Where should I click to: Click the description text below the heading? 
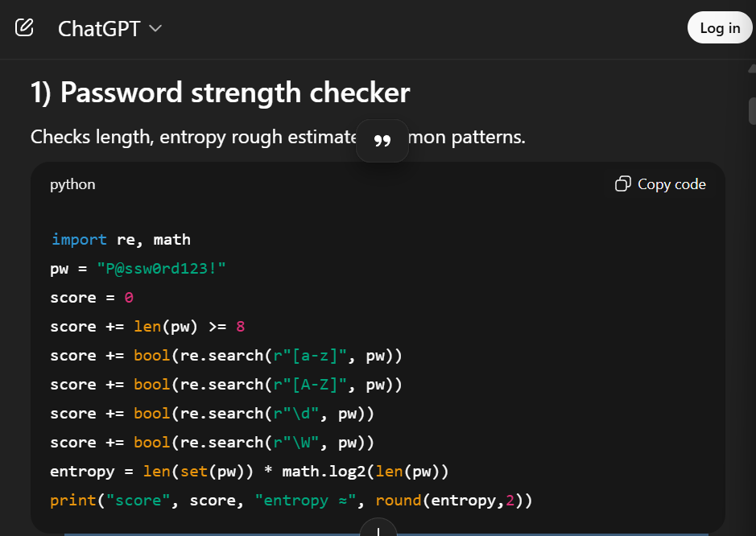(x=193, y=137)
